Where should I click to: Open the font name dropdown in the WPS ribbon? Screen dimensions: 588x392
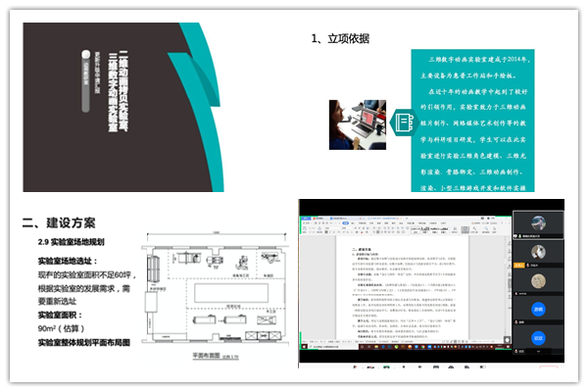coord(332,228)
